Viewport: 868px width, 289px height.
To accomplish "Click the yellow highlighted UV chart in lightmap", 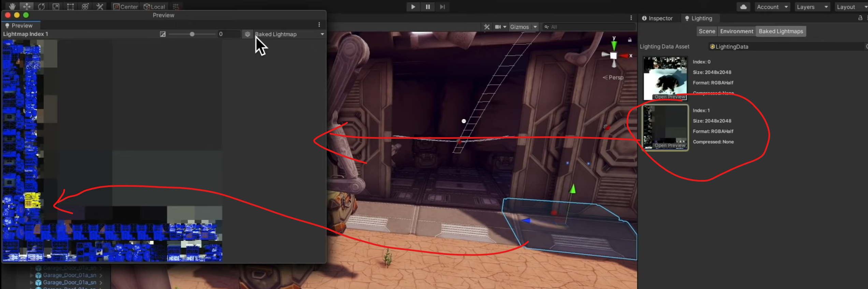I will pos(33,200).
